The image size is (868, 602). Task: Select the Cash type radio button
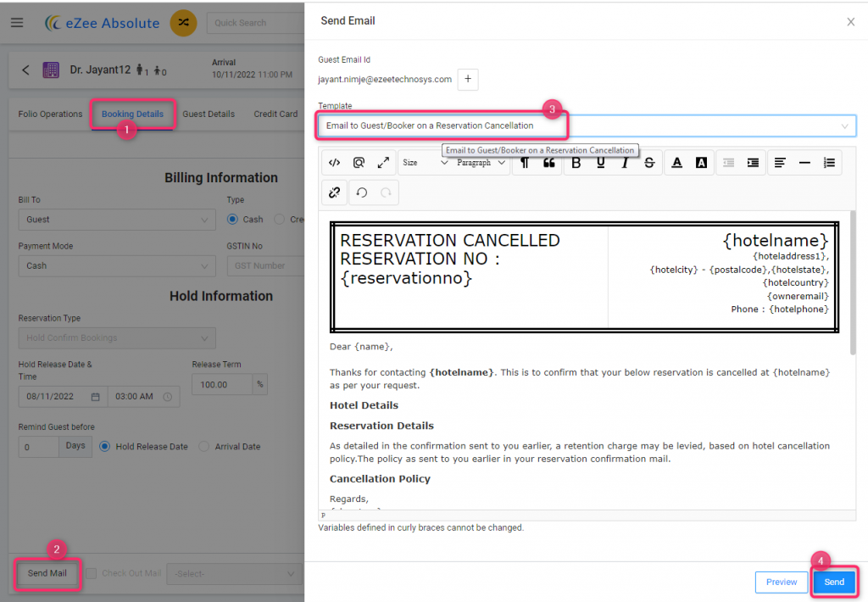(232, 220)
